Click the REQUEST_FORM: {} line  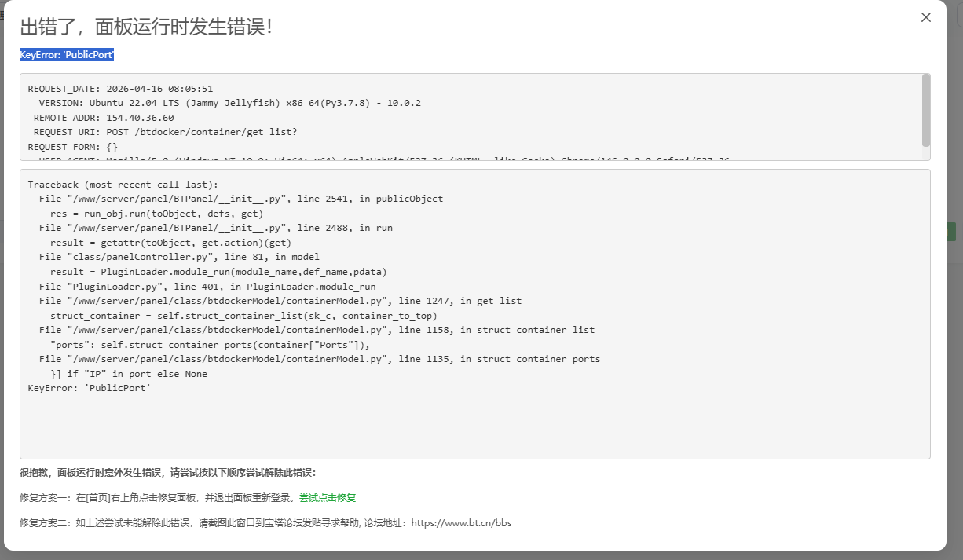[x=72, y=147]
